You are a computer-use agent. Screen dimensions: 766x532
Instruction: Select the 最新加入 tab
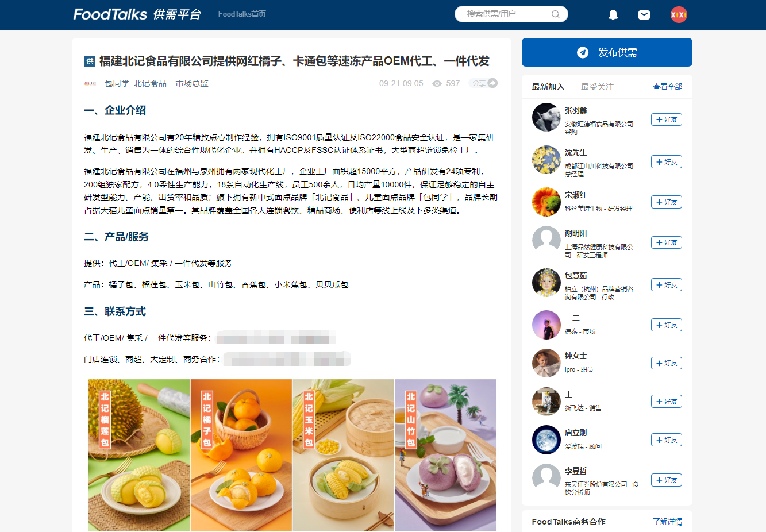tap(548, 87)
